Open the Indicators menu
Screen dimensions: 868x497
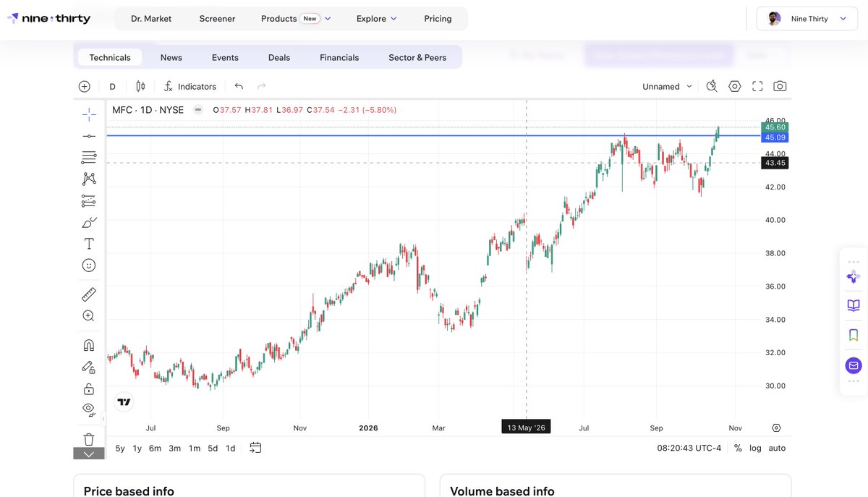[190, 86]
